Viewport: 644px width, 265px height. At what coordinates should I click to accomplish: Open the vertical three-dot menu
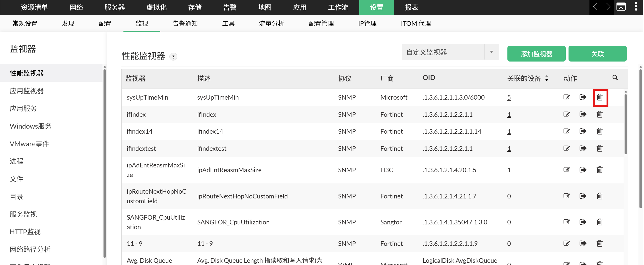(636, 6)
